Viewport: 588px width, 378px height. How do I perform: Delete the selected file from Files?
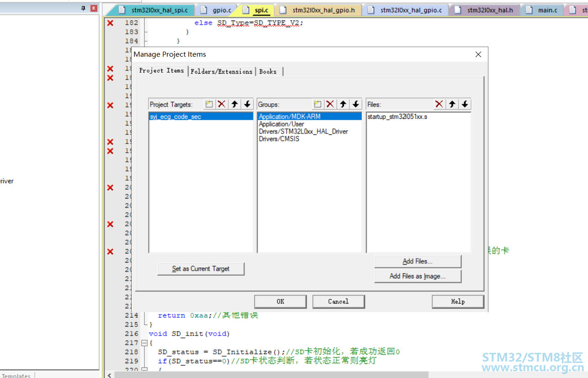click(x=439, y=104)
